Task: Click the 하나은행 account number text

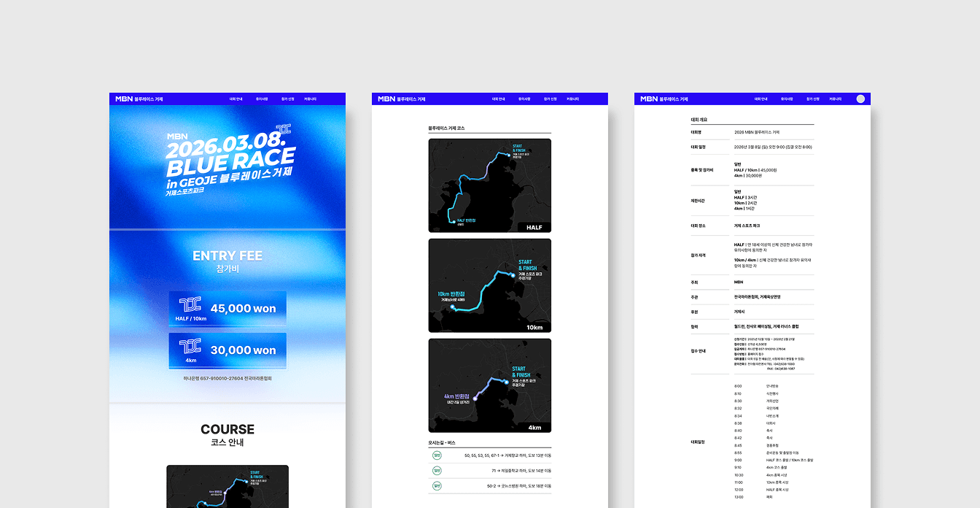Action: click(227, 378)
